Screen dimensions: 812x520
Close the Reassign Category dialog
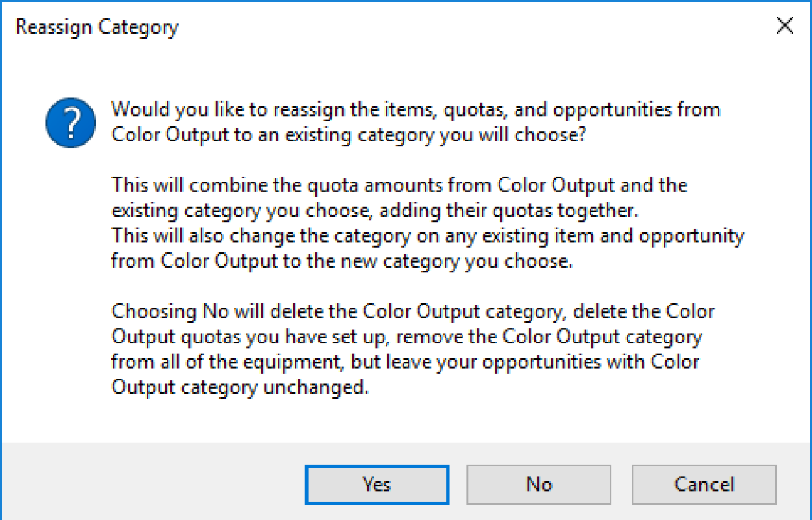(785, 26)
